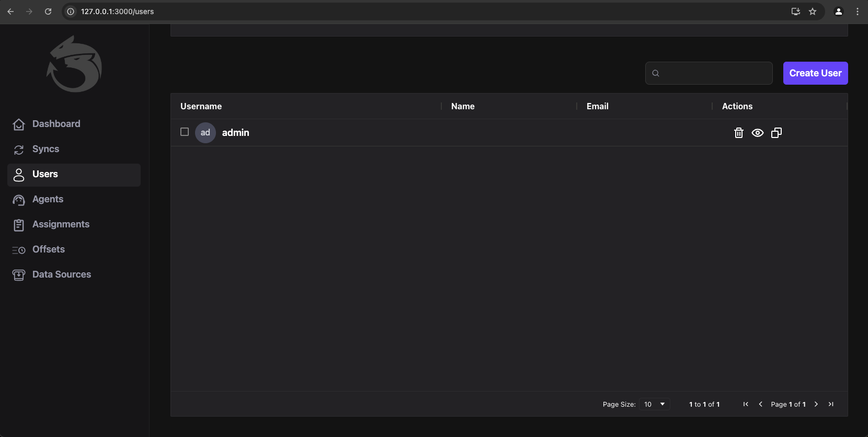Go to the Dashboard page

coord(56,124)
